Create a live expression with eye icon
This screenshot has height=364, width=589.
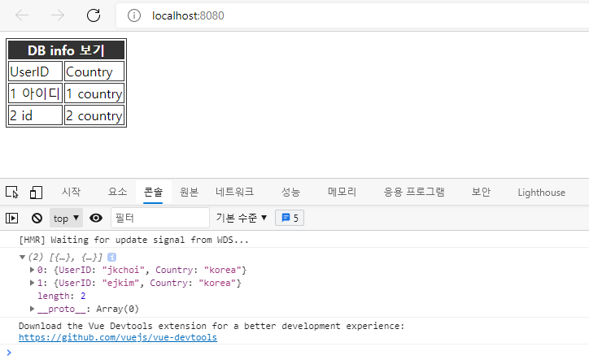96,218
